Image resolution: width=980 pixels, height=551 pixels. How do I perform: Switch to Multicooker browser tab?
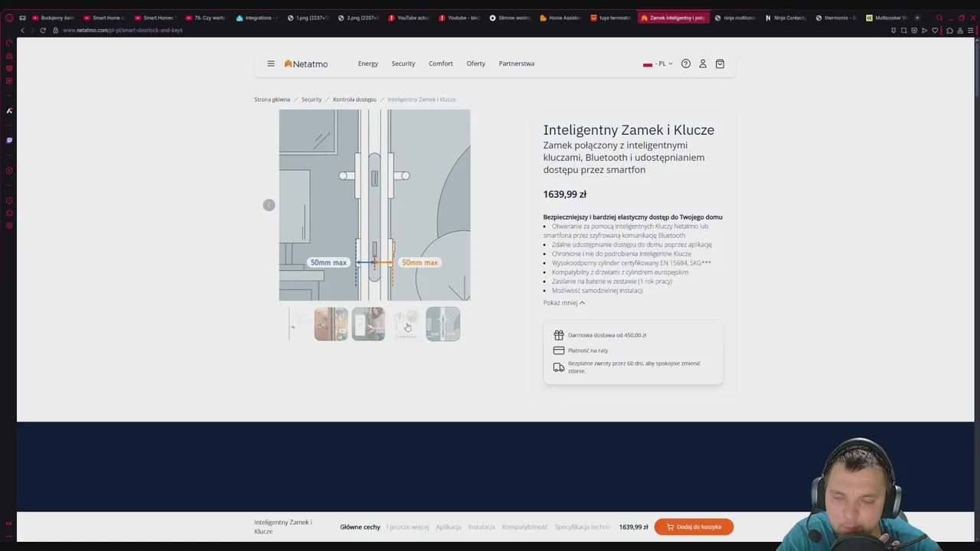tap(887, 18)
